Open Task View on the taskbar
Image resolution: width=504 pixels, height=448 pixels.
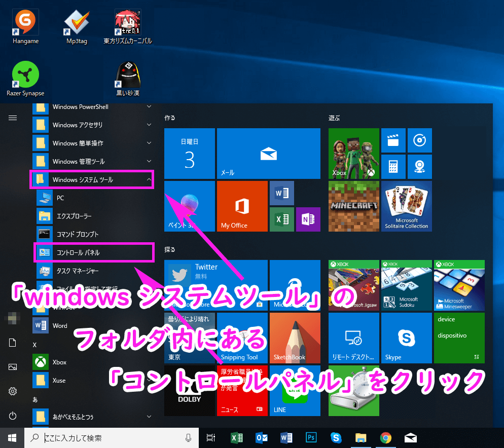pyautogui.click(x=211, y=438)
